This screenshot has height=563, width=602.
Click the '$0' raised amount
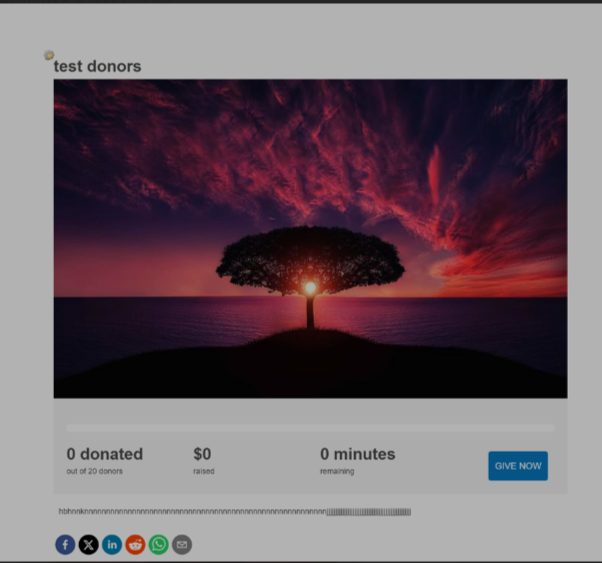202,454
